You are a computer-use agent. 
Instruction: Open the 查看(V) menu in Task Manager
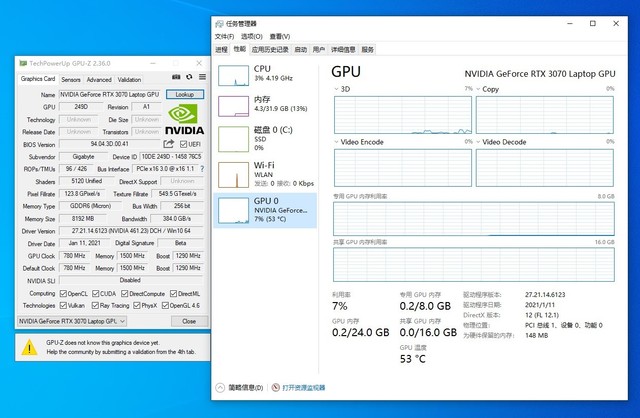pyautogui.click(x=280, y=36)
